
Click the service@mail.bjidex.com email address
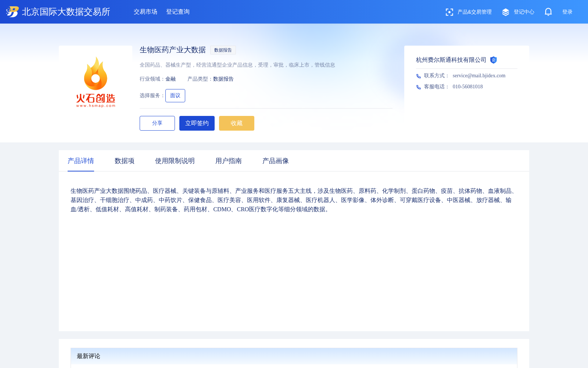[479, 75]
